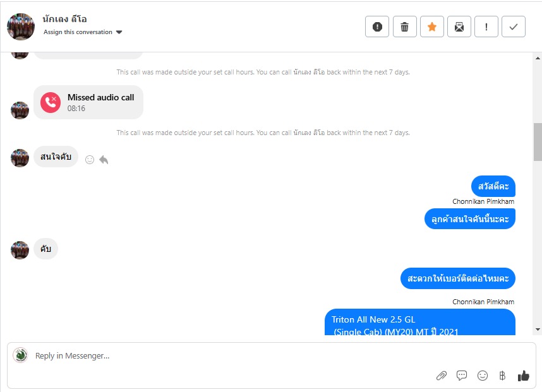Mark conversation as unread envelope icon
This screenshot has width=542, height=392.
pos(459,27)
